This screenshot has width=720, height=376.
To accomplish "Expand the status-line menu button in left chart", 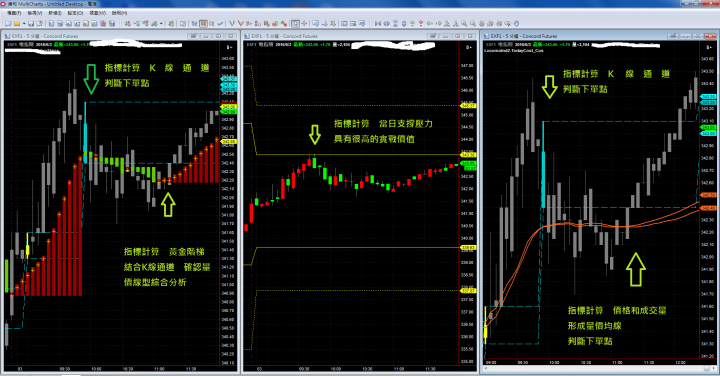I will (229, 47).
